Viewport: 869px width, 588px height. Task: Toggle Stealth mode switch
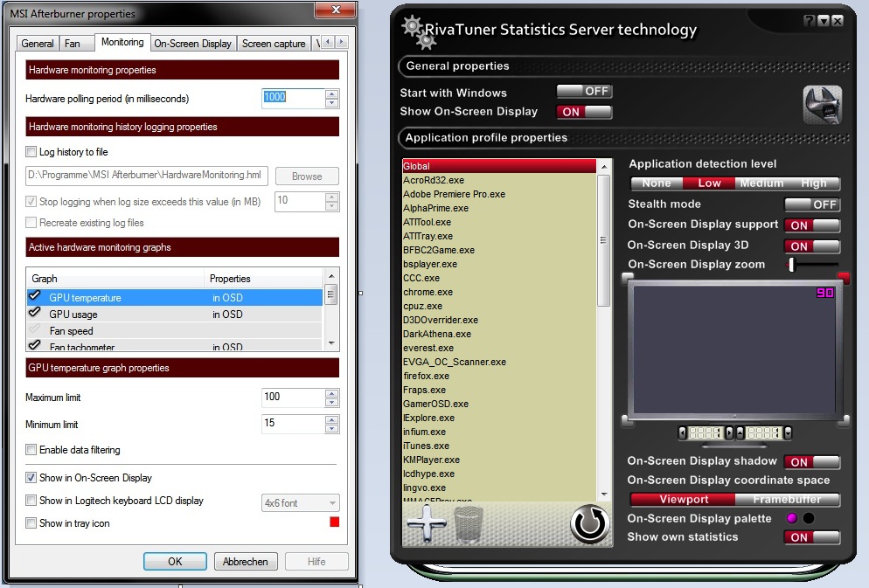[x=812, y=204]
